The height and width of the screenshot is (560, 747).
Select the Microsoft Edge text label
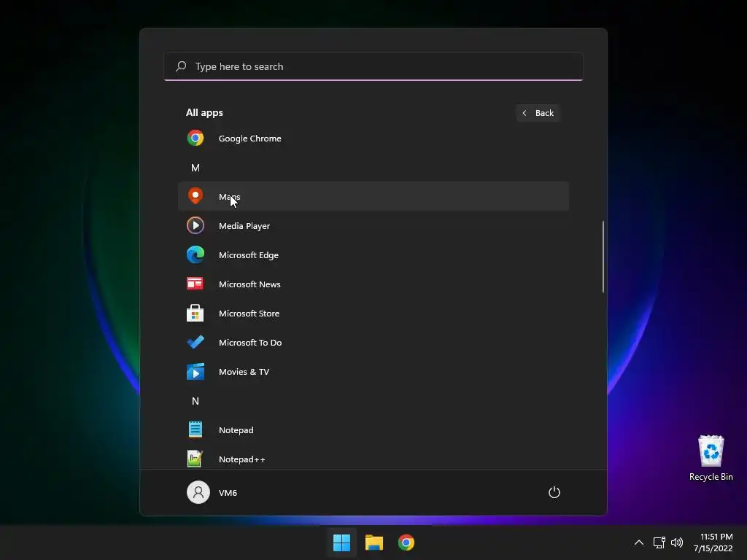[249, 254]
